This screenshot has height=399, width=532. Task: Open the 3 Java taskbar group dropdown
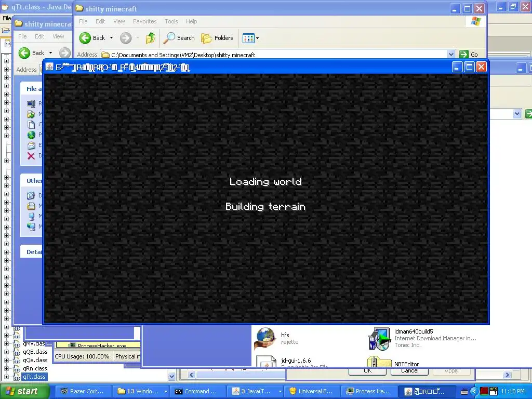click(280, 392)
